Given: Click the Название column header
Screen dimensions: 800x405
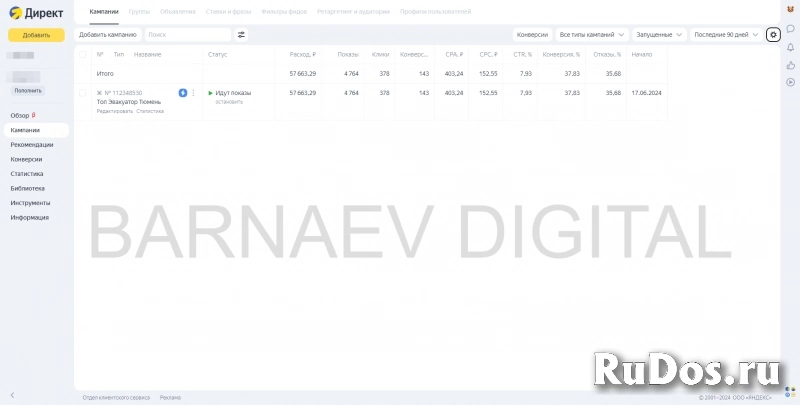Looking at the screenshot, I should click(147, 55).
